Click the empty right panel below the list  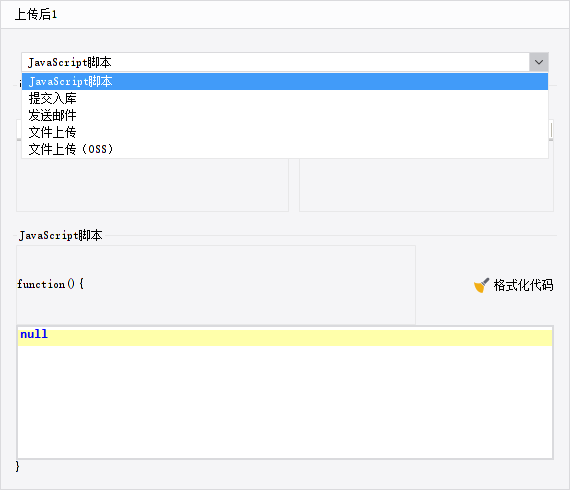click(x=426, y=185)
